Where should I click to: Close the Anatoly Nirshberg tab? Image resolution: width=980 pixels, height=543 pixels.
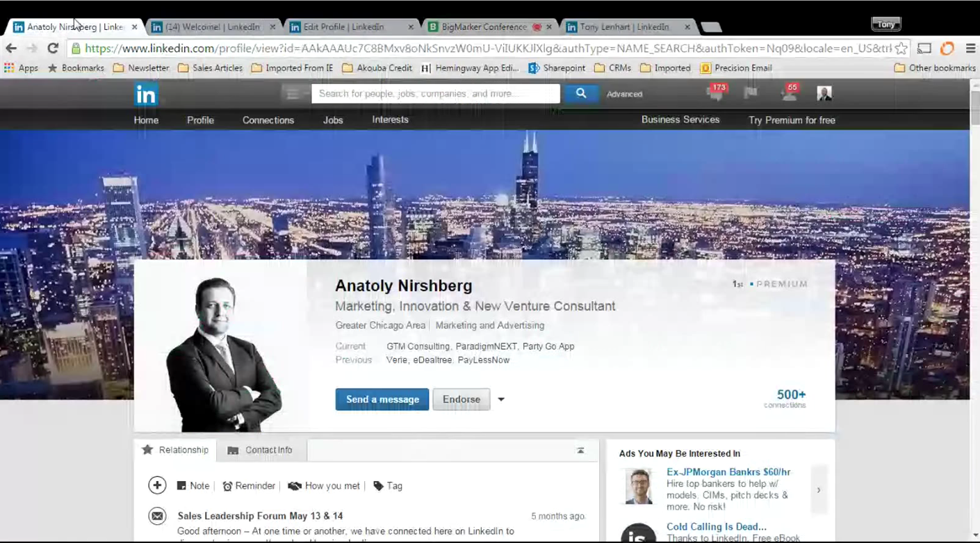(134, 27)
